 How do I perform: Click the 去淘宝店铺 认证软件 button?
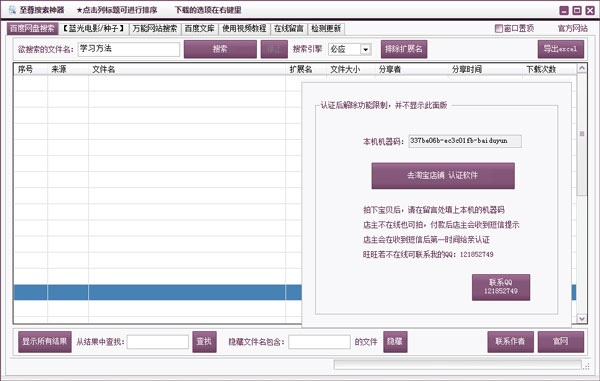pyautogui.click(x=443, y=176)
